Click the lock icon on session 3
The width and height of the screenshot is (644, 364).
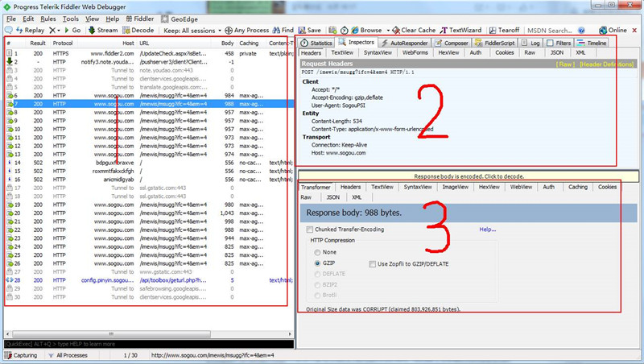(10, 70)
